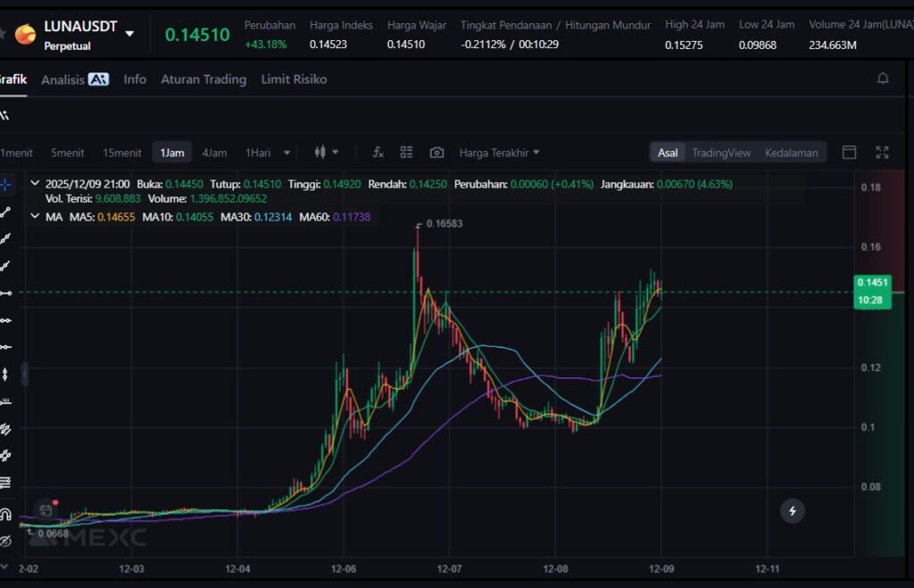Select the 15menit timeframe
This screenshot has height=588, width=914.
click(x=121, y=153)
